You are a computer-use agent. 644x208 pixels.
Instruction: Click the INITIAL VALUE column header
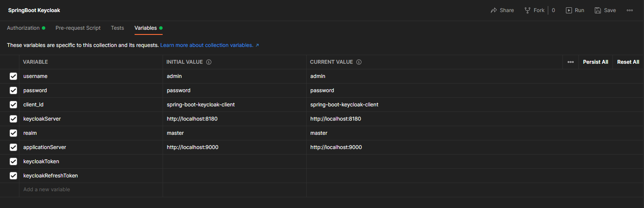click(x=185, y=62)
